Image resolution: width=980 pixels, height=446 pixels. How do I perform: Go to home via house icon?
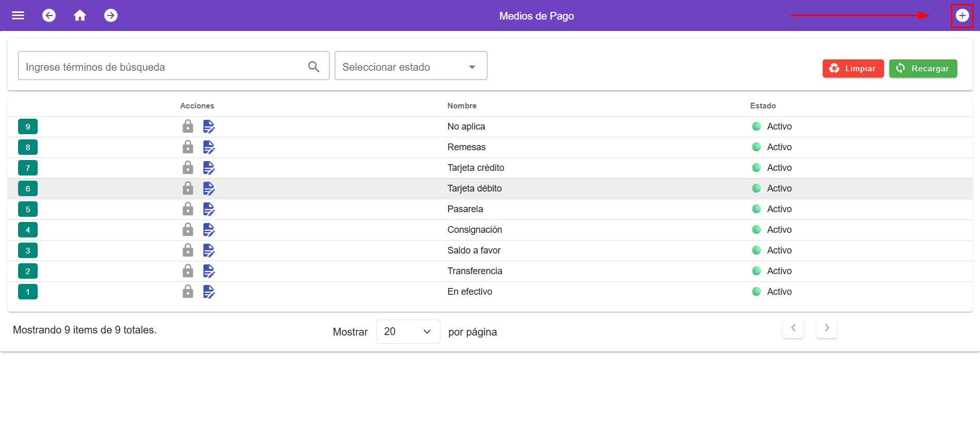click(x=80, y=15)
